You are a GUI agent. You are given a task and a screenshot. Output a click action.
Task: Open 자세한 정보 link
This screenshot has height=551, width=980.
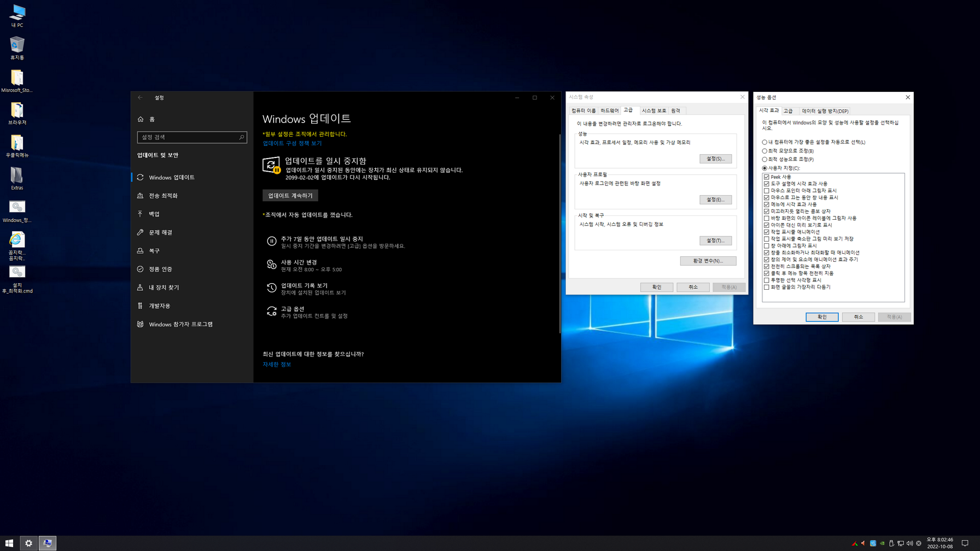tap(277, 364)
